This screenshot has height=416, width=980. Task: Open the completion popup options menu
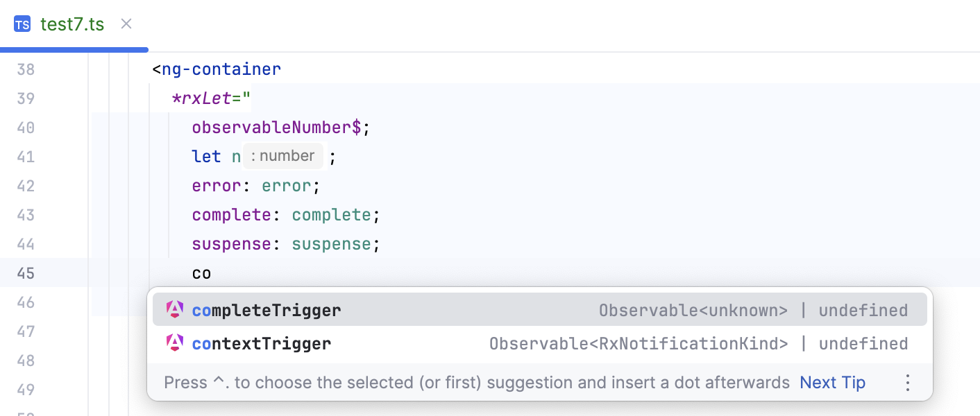point(907,383)
